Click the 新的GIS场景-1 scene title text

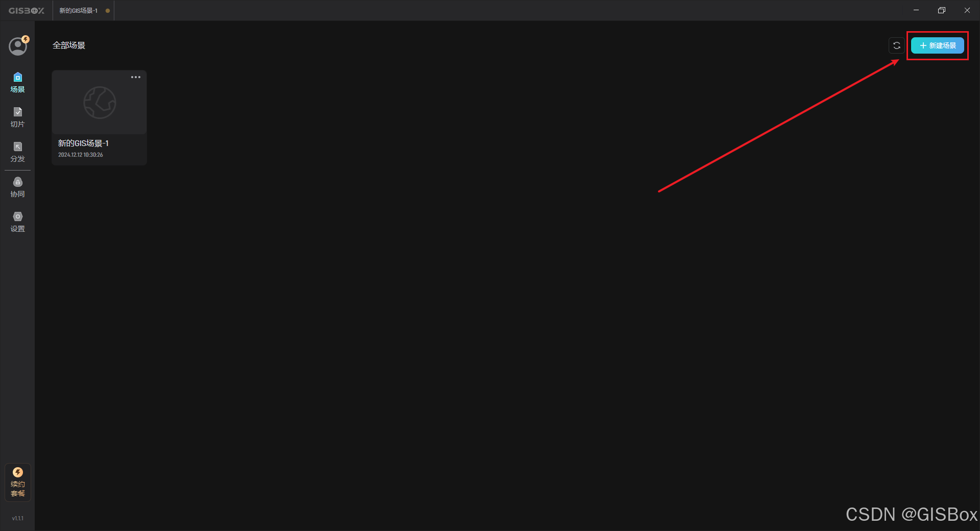tap(83, 143)
